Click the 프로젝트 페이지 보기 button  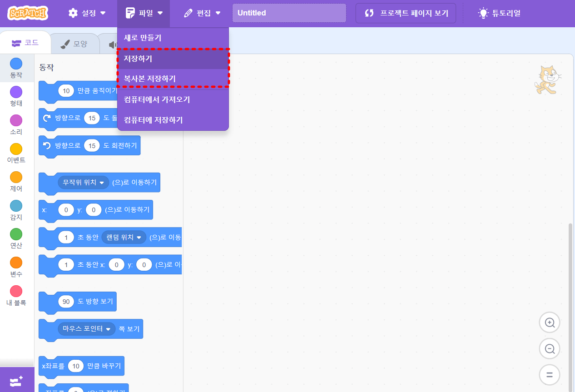click(x=406, y=13)
